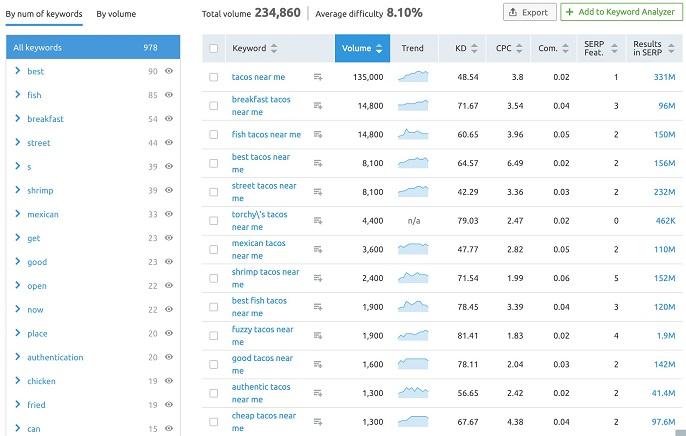The width and height of the screenshot is (686, 436).
Task: Add 'fish tacos near me' list icon
Action: (x=318, y=135)
